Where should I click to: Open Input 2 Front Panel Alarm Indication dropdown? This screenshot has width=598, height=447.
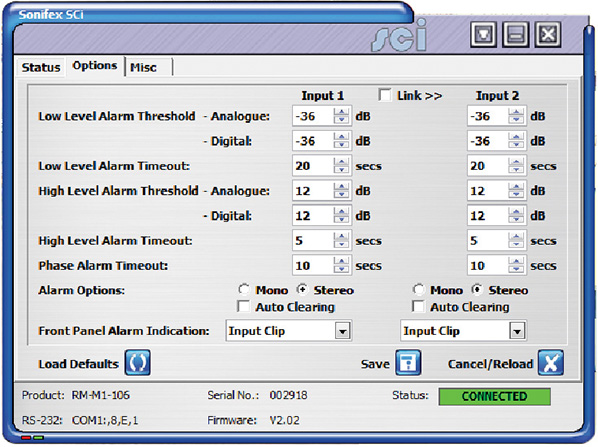(517, 331)
